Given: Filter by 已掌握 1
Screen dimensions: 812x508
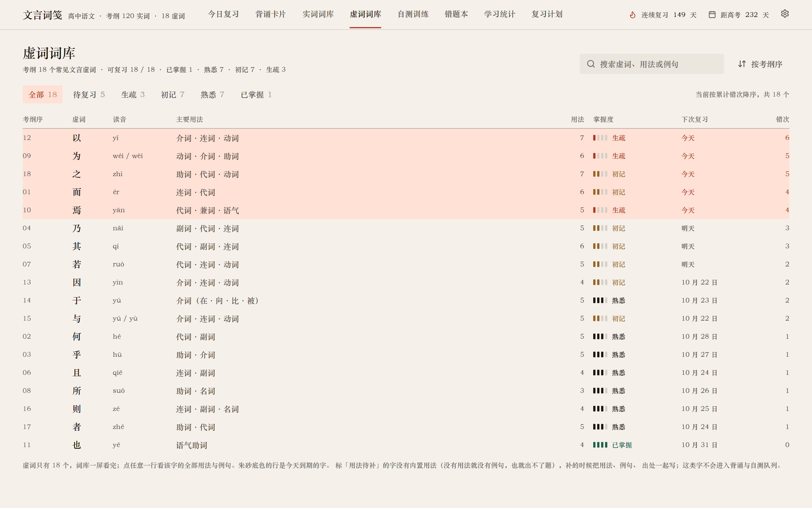Looking at the screenshot, I should [256, 95].
